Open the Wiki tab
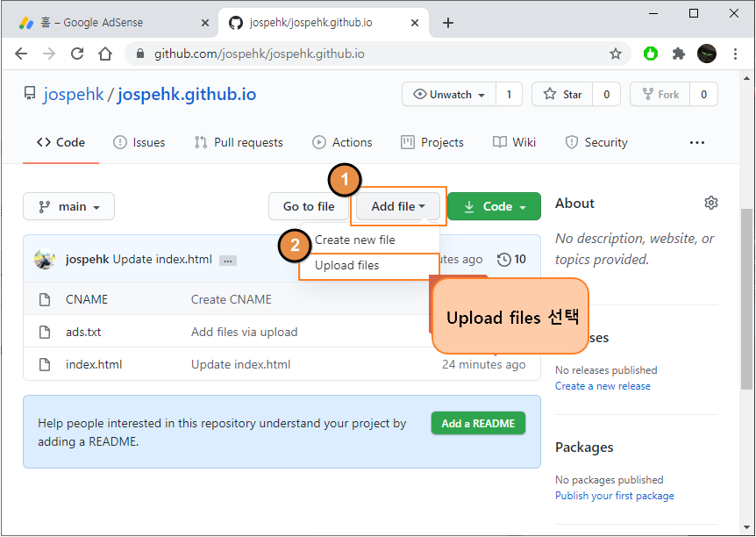The width and height of the screenshot is (756, 537). click(515, 142)
